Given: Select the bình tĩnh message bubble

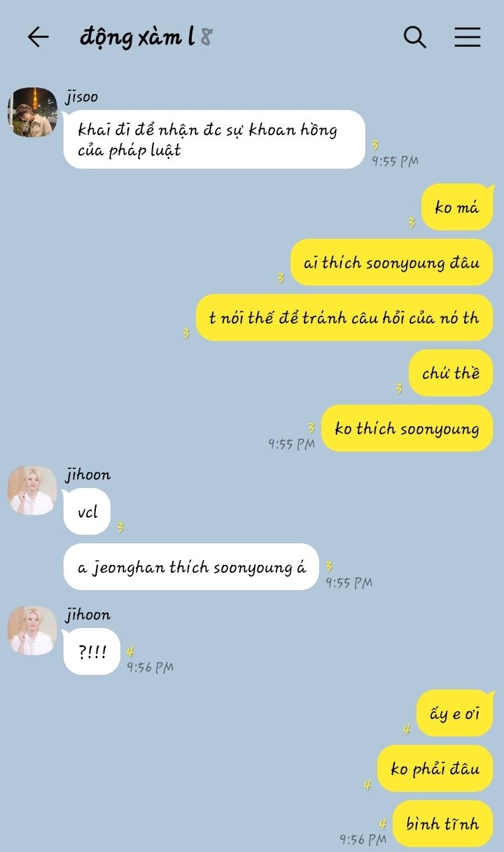Looking at the screenshot, I should coord(442,824).
